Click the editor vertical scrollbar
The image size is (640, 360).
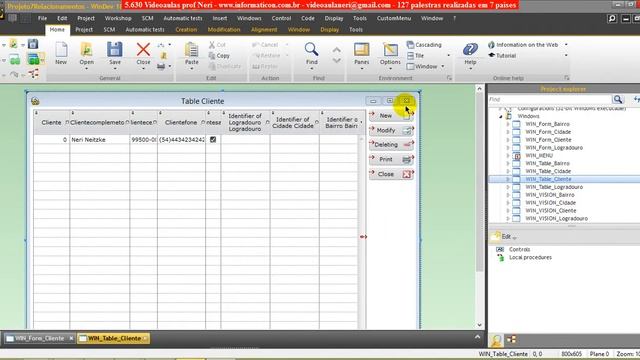[480, 206]
